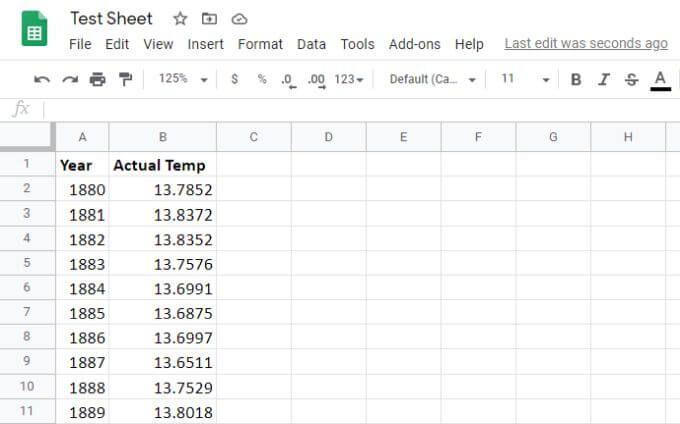Move document using the folder icon
The image size is (680, 424).
point(209,19)
